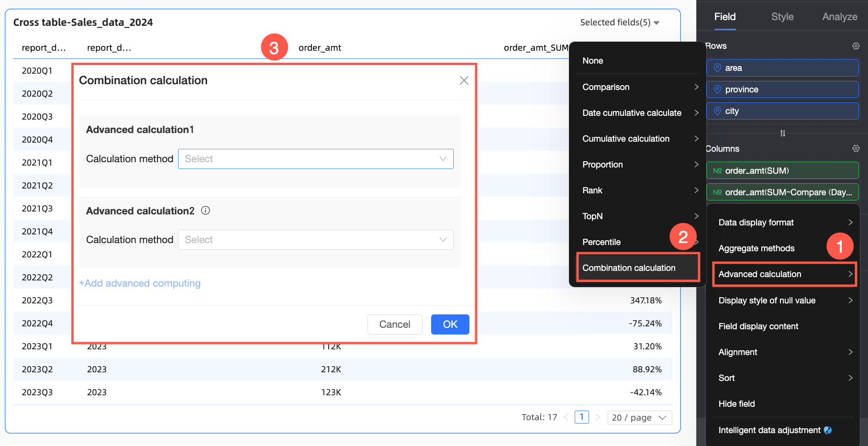Click the -75.24% value cell
Viewport: 868px width, 446px height.
click(x=645, y=323)
